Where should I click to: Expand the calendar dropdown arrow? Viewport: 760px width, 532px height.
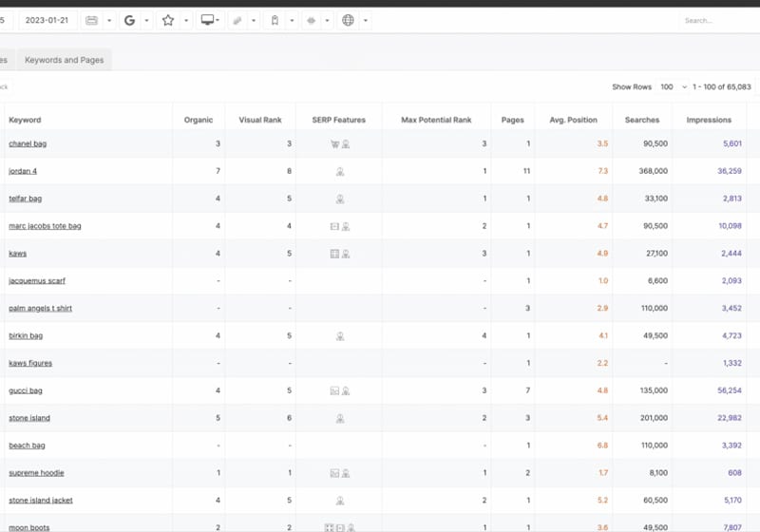click(x=109, y=20)
